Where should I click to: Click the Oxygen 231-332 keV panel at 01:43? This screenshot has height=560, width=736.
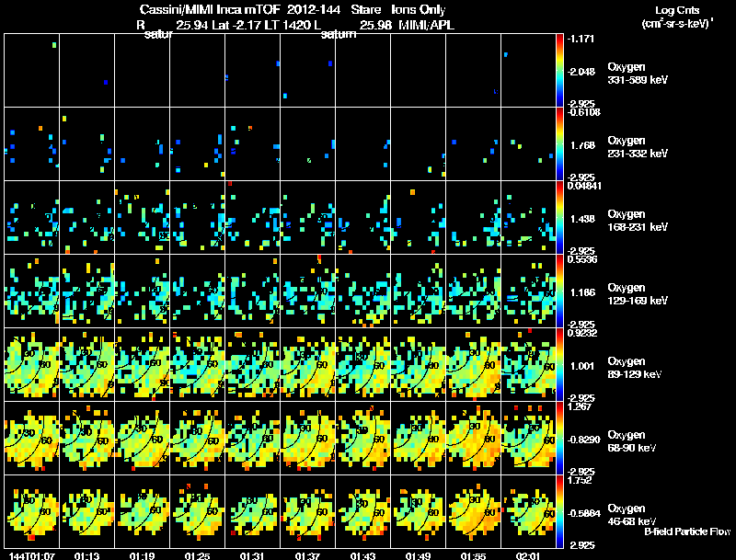[362, 144]
